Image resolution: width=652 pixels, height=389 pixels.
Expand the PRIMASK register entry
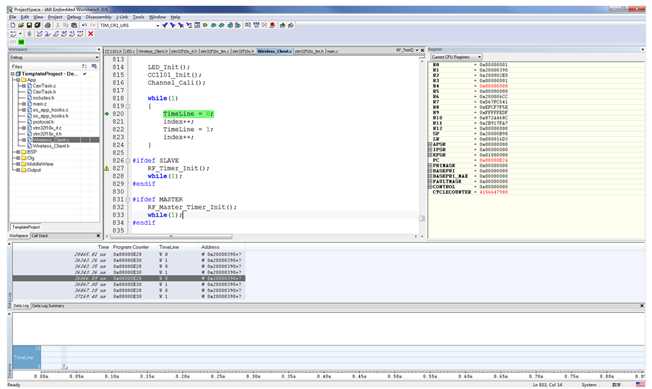tap(430, 165)
